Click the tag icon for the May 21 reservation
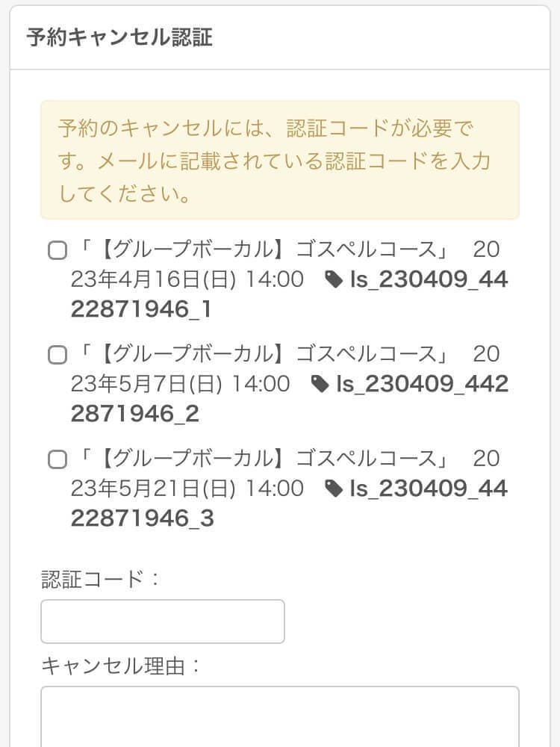Viewport: 560px width, 747px height. [x=334, y=489]
